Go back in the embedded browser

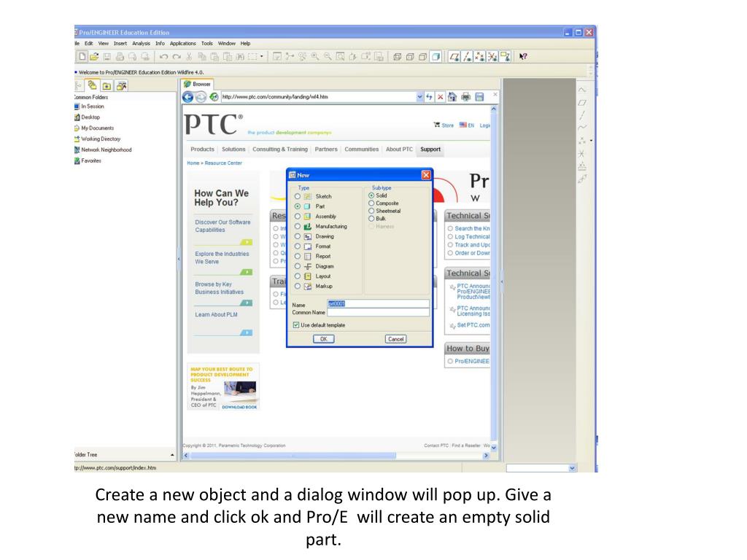(187, 97)
